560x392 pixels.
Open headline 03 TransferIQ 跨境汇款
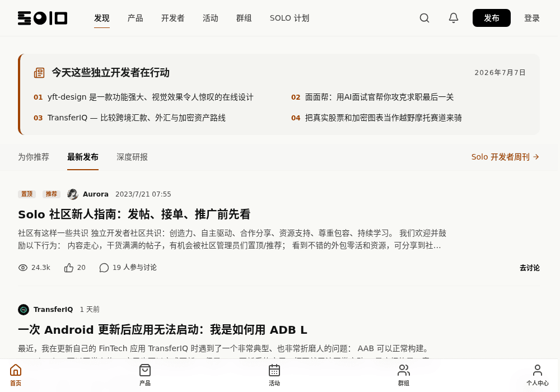(x=130, y=118)
